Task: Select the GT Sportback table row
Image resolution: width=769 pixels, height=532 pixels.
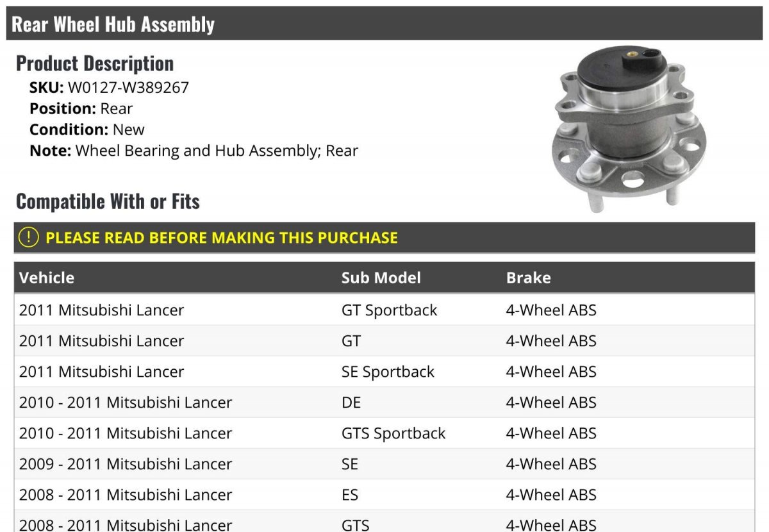Action: [384, 310]
